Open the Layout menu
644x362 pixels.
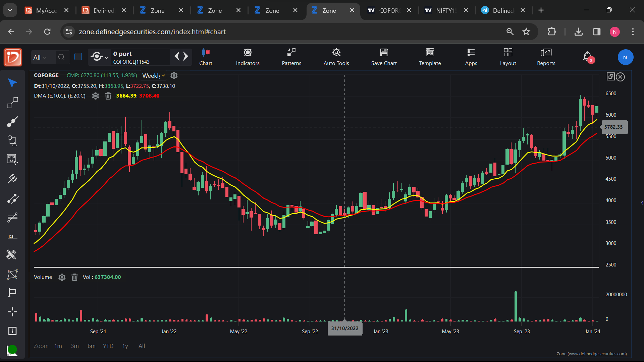tap(508, 57)
